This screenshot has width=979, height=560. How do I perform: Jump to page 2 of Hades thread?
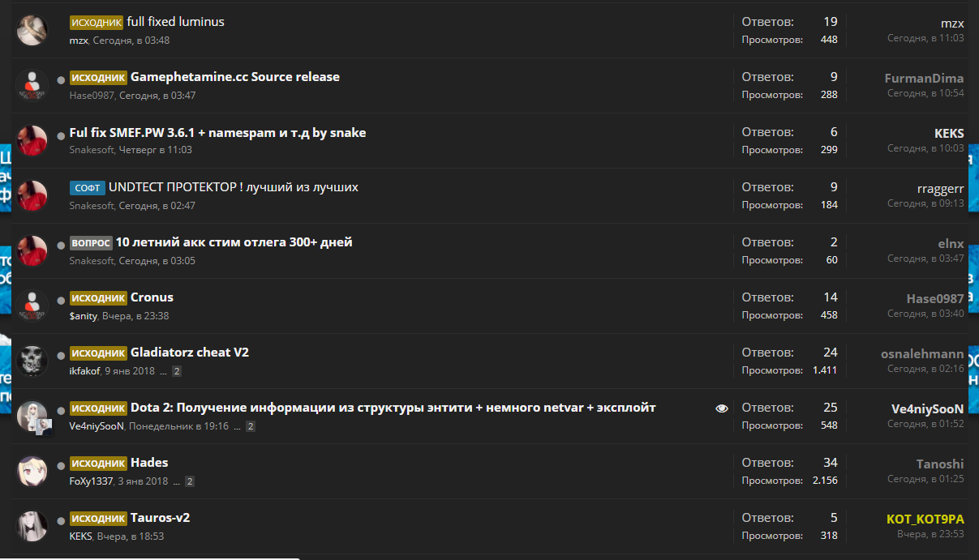190,481
